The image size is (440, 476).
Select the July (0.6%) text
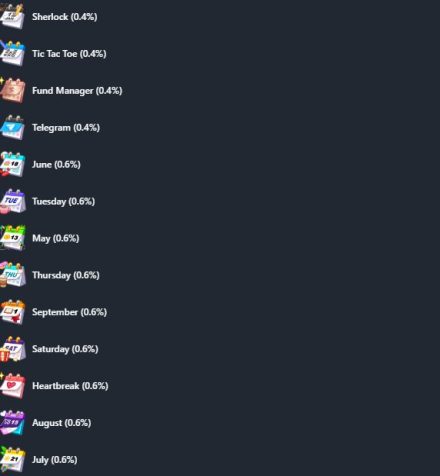pyautogui.click(x=55, y=460)
